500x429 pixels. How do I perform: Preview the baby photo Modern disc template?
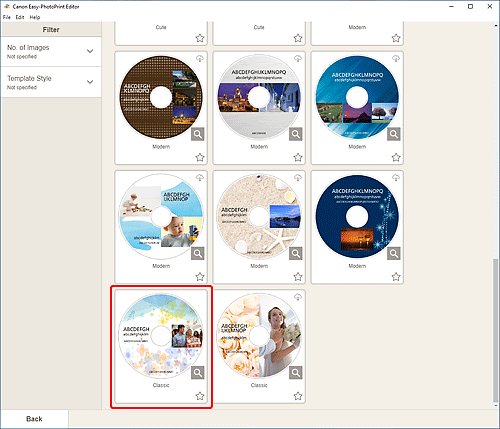click(198, 253)
